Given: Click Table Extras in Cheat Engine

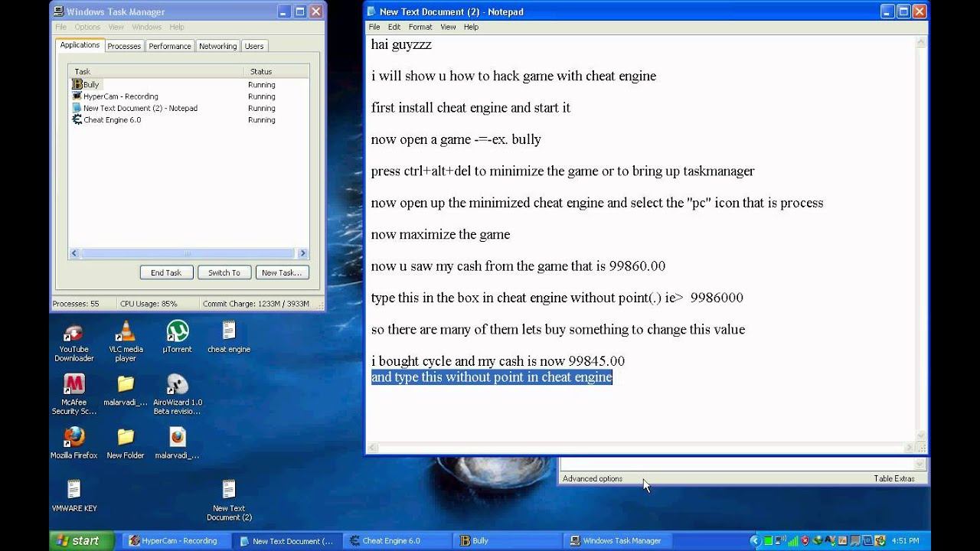Looking at the screenshot, I should pos(894,478).
